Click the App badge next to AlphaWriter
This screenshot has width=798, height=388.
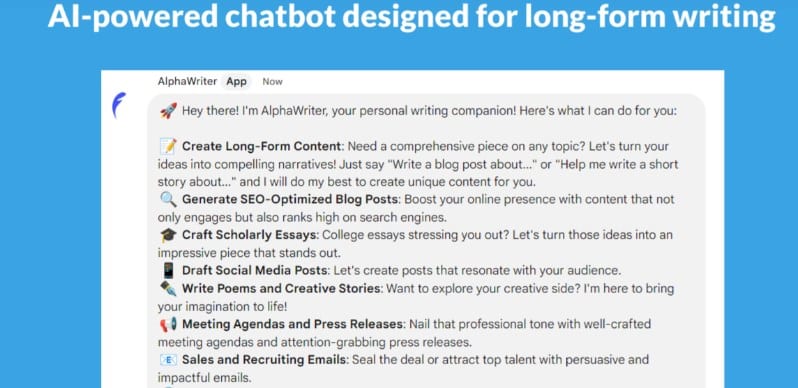[237, 81]
